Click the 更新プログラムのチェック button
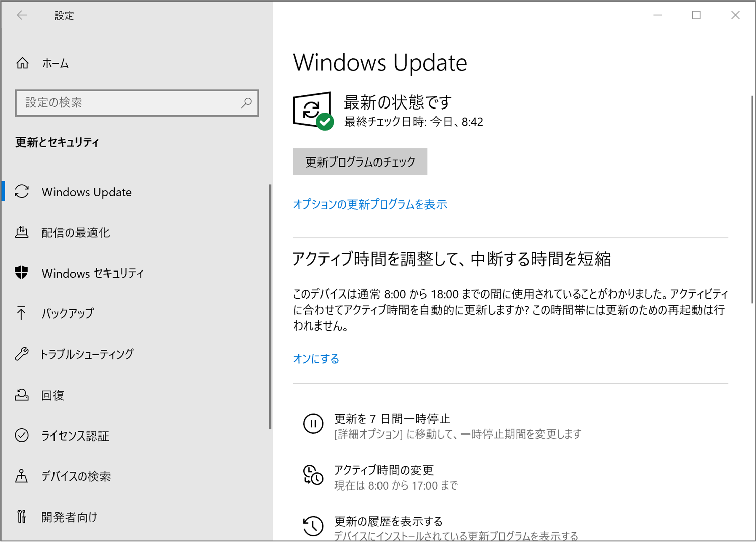 pos(360,161)
